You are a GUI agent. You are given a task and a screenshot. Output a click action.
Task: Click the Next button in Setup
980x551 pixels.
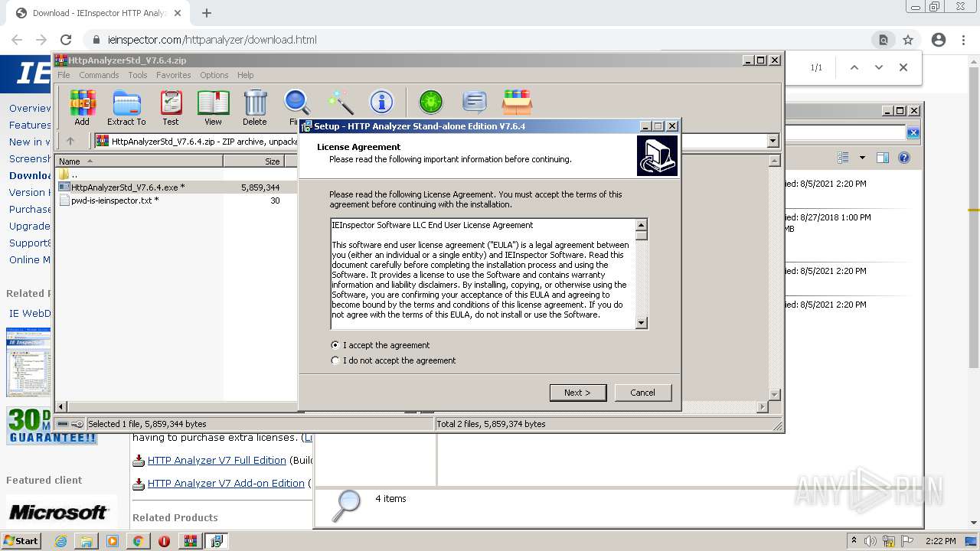578,393
